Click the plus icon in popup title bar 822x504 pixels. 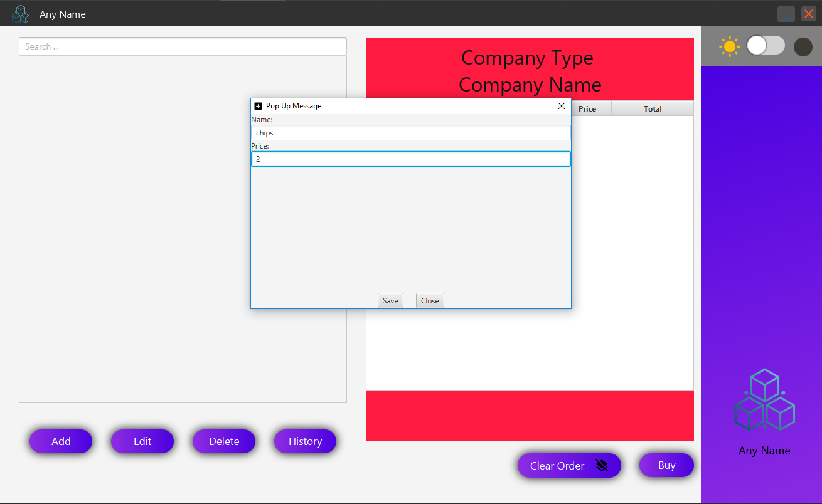tap(257, 106)
